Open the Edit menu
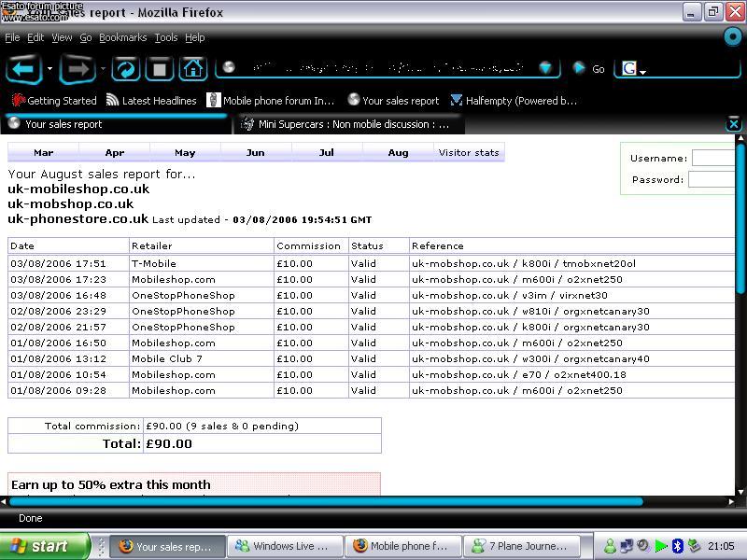The width and height of the screenshot is (747, 560). 35,37
